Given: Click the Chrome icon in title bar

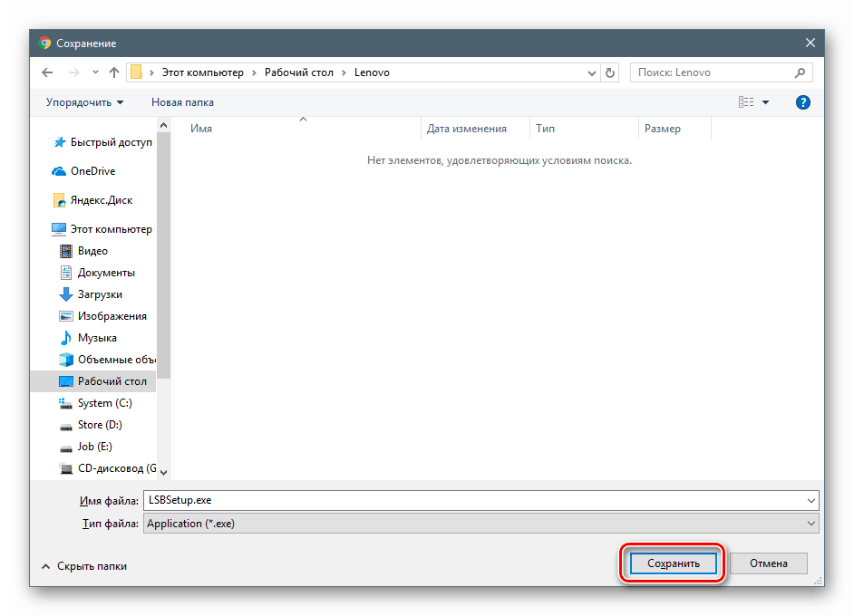Looking at the screenshot, I should [44, 43].
